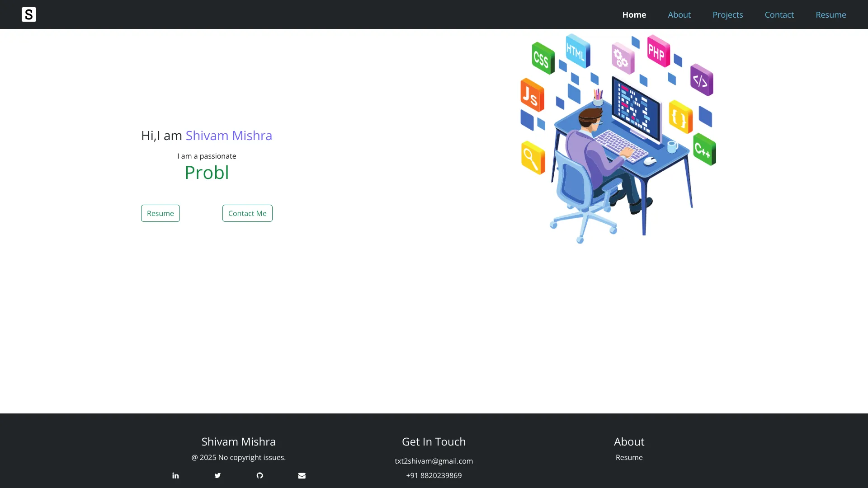Click the orange JS cube in illustration
The image size is (868, 488).
point(532,95)
